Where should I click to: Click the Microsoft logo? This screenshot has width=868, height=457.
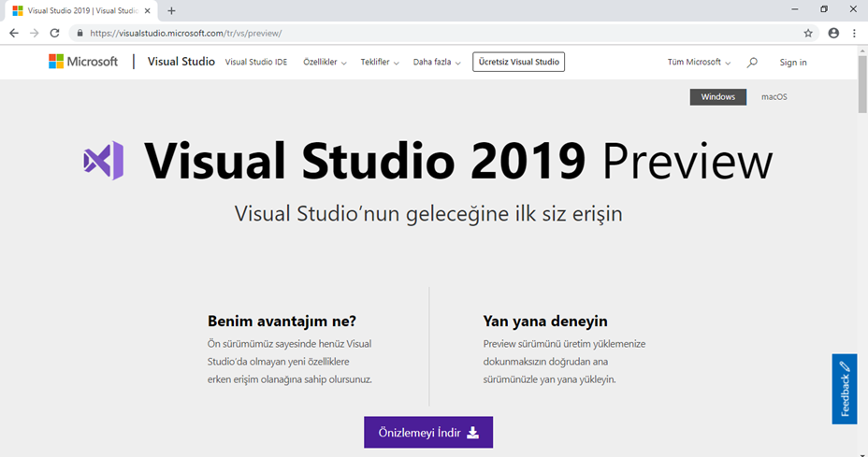[x=83, y=62]
